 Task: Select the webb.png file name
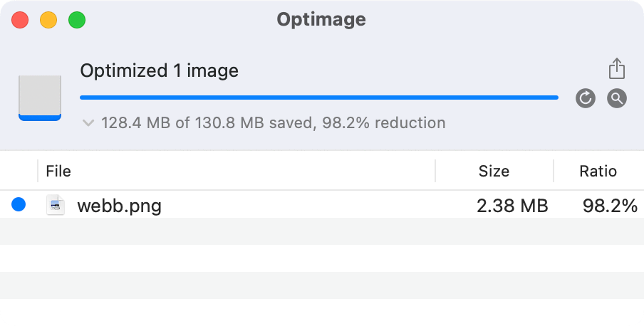pos(119,206)
